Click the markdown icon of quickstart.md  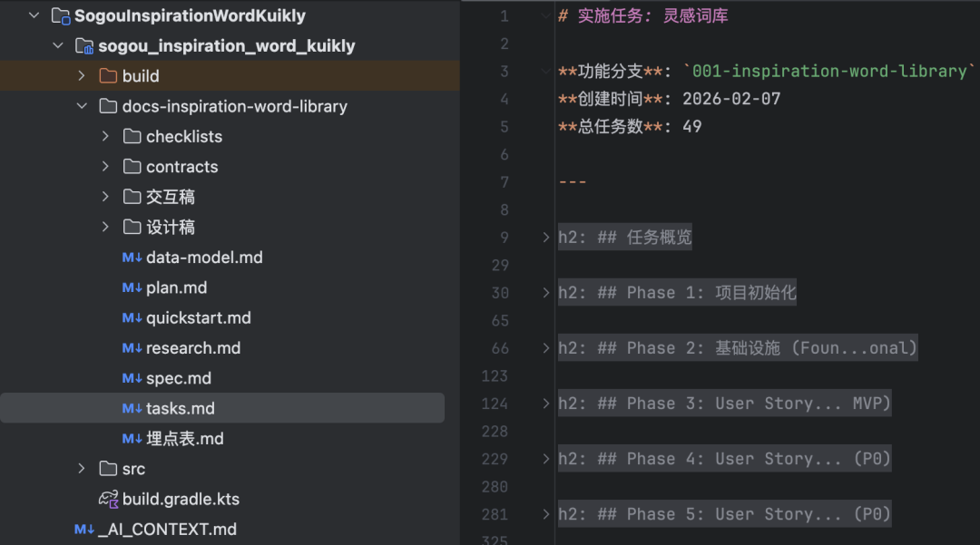click(132, 317)
